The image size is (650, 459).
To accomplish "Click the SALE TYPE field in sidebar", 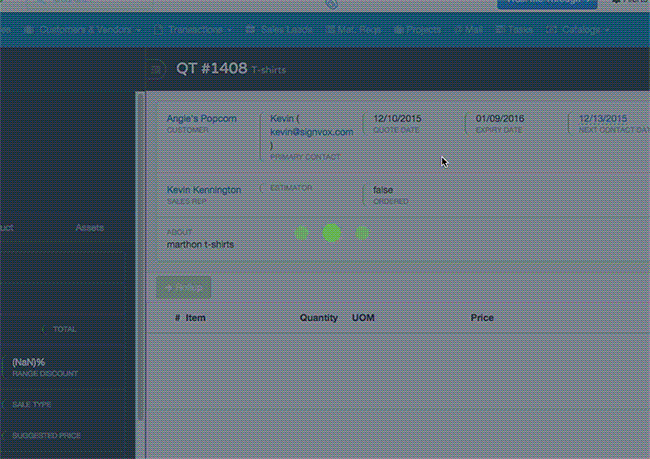I will 32,405.
